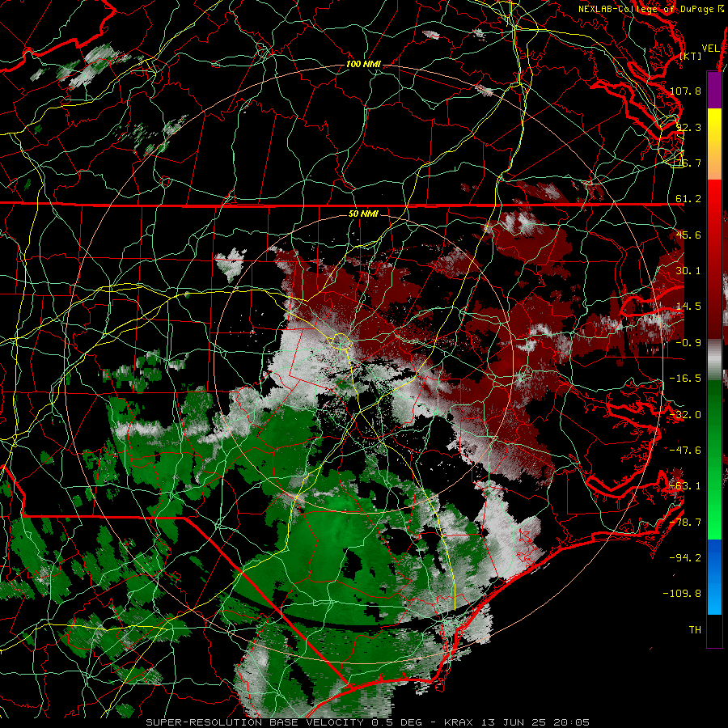
Task: Click the Super-Resolution Base Velocity caption
Action: (367, 722)
